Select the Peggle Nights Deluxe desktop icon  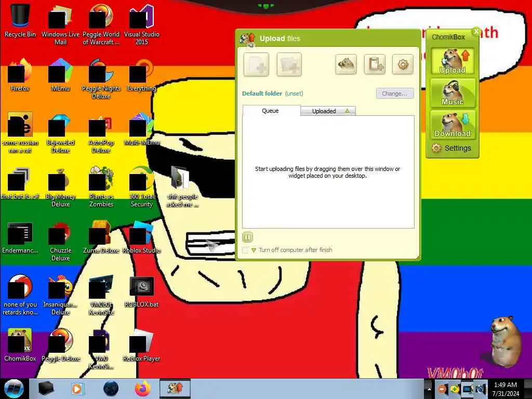tap(101, 79)
